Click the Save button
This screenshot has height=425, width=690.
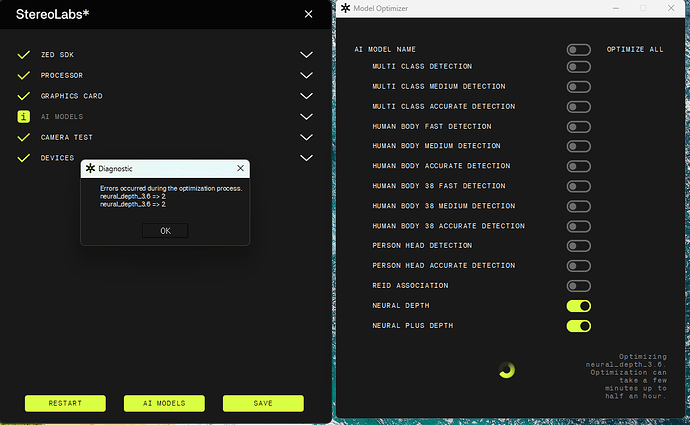click(x=263, y=403)
